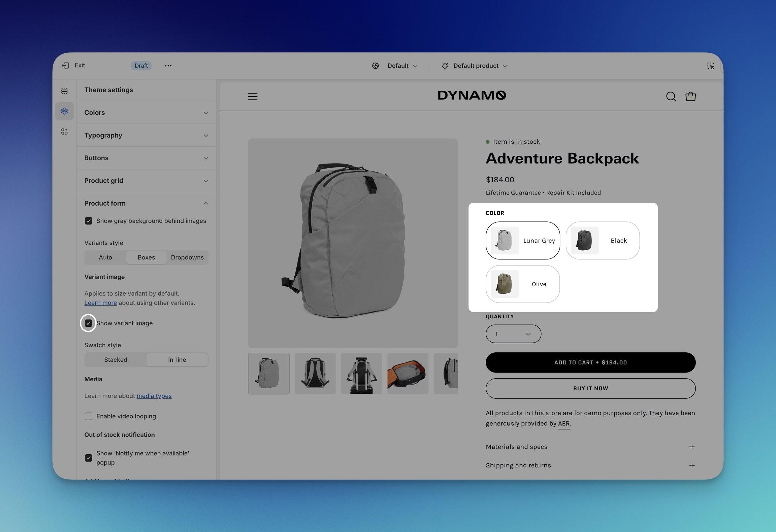Click the Exit icon in top bar
This screenshot has width=776, height=532.
pyautogui.click(x=65, y=65)
